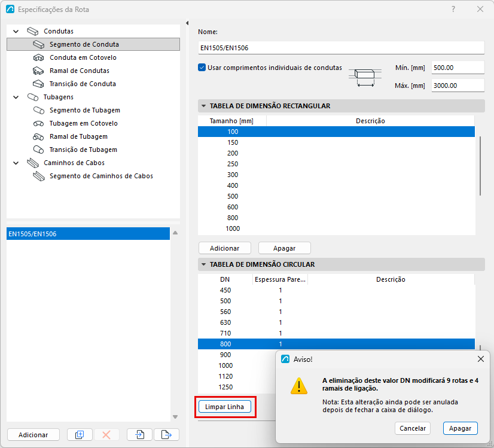Collapse Tabela de Dimensão Rectangular section
This screenshot has width=494, height=448.
(x=203, y=106)
